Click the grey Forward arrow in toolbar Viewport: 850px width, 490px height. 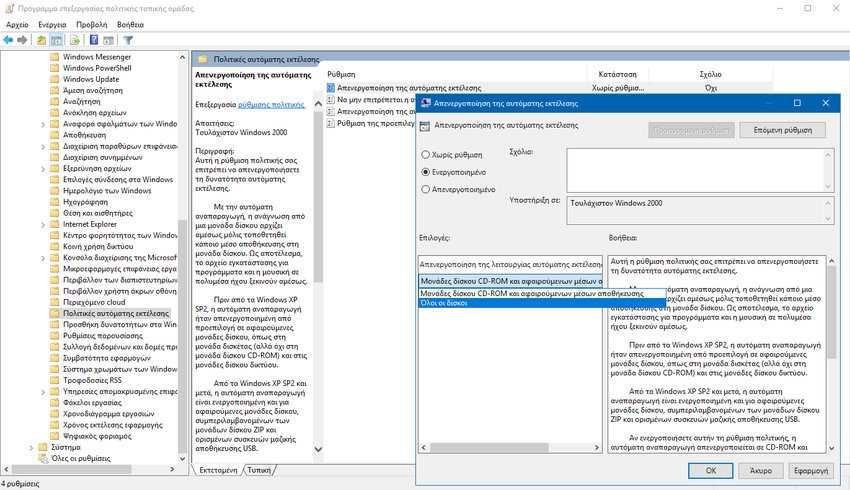pos(22,40)
